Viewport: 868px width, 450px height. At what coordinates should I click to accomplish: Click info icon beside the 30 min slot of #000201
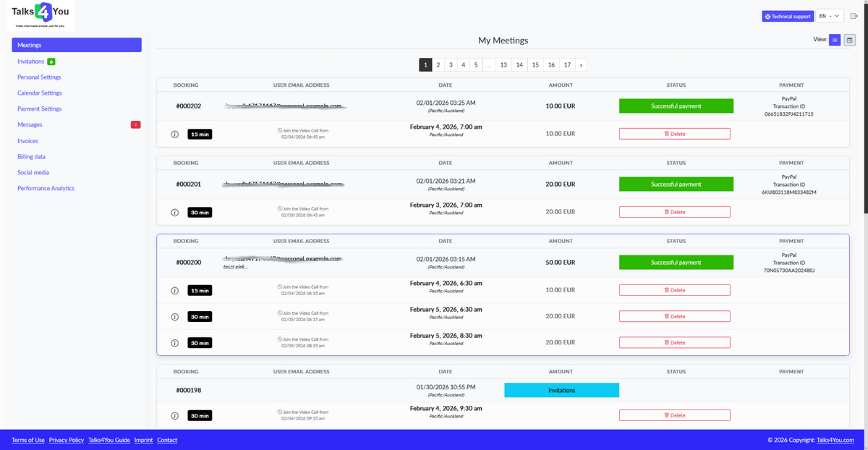click(174, 211)
